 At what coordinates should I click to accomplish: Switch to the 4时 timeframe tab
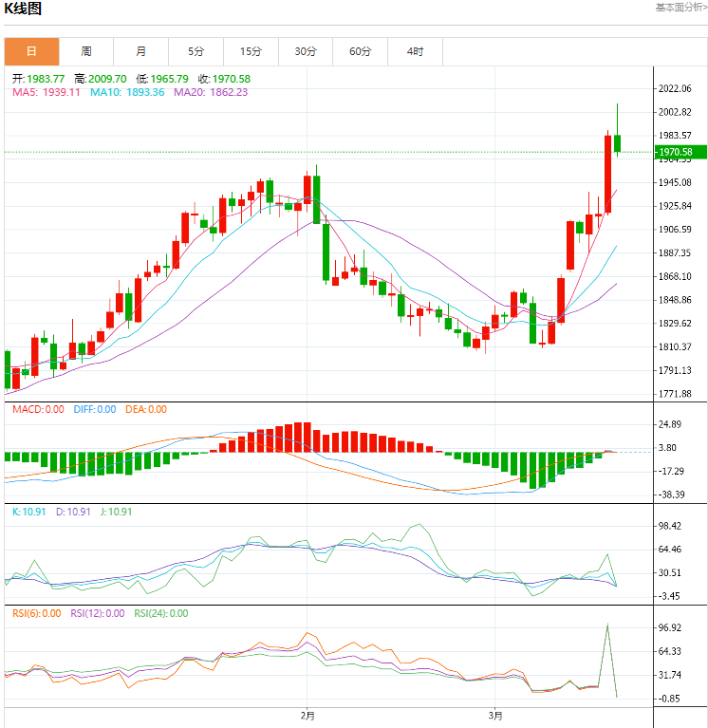(415, 51)
